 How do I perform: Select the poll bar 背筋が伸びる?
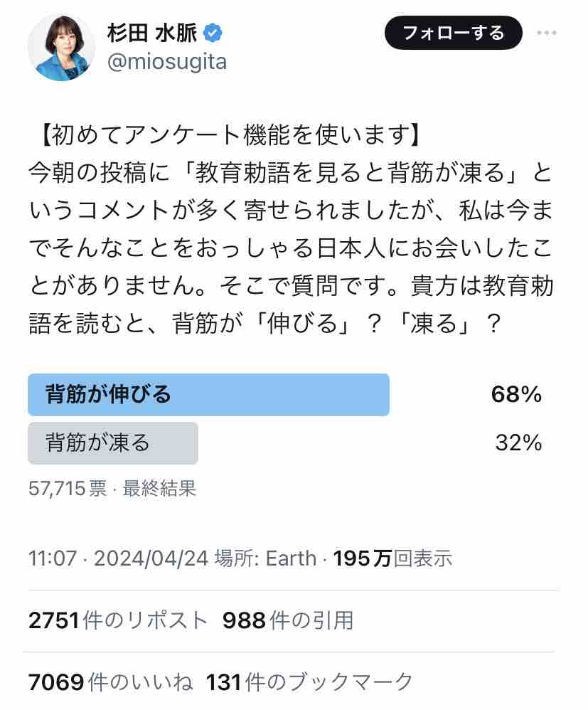[x=208, y=394]
